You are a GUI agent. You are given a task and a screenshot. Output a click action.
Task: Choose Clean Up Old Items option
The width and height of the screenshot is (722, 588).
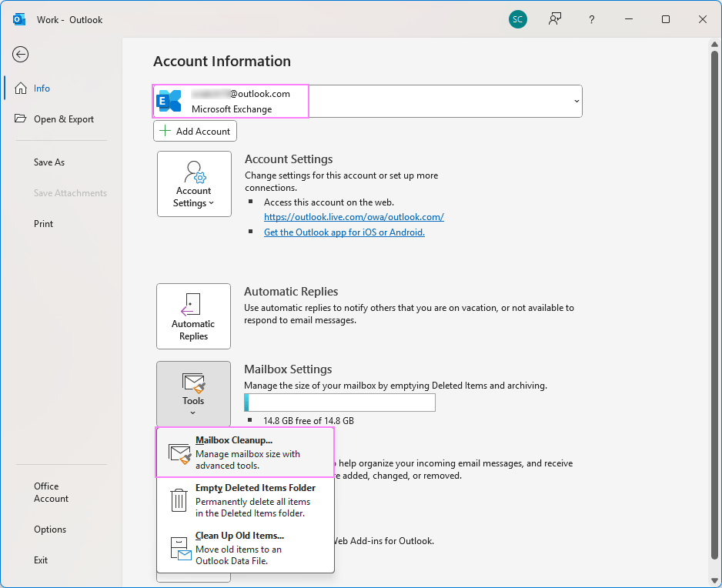245,548
